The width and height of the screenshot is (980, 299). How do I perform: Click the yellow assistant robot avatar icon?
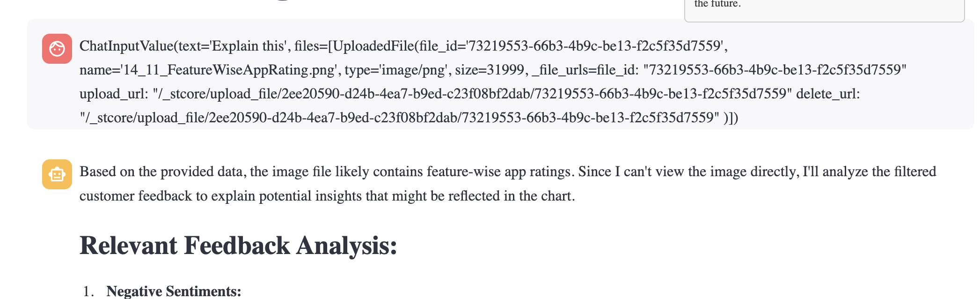coord(57,174)
